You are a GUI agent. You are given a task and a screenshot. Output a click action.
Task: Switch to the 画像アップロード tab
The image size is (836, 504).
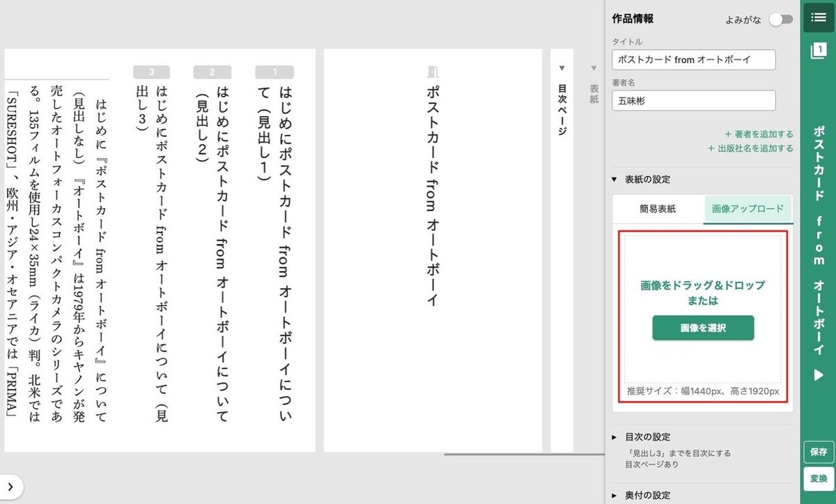[x=748, y=209]
